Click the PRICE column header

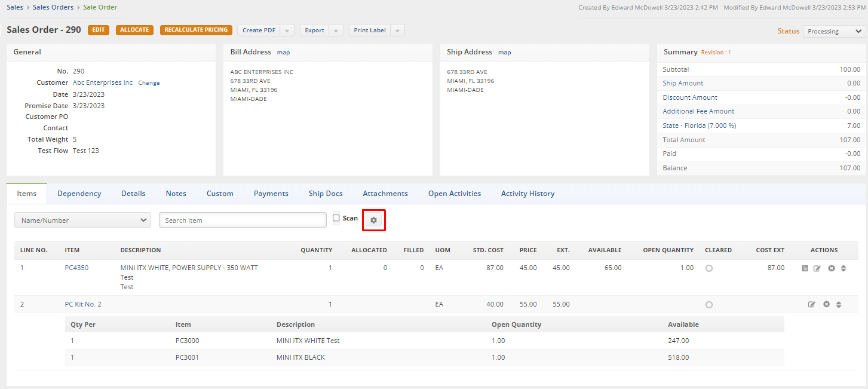(x=528, y=250)
